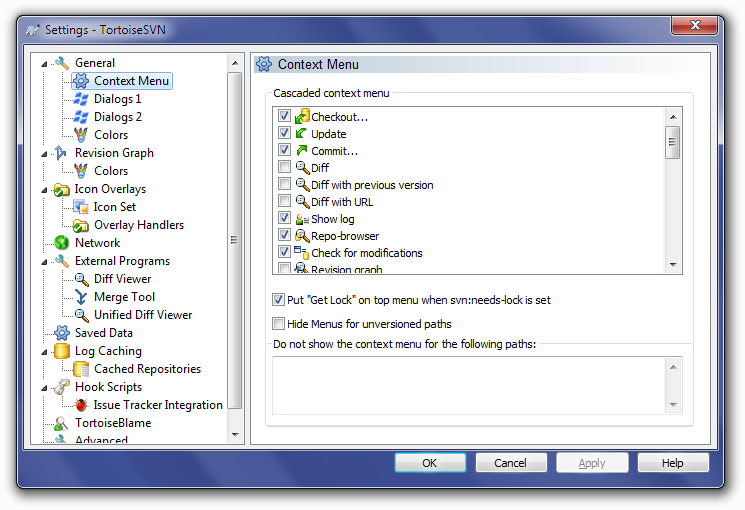Click the tree panel scroll up arrow
This screenshot has height=510, width=745.
click(x=235, y=63)
